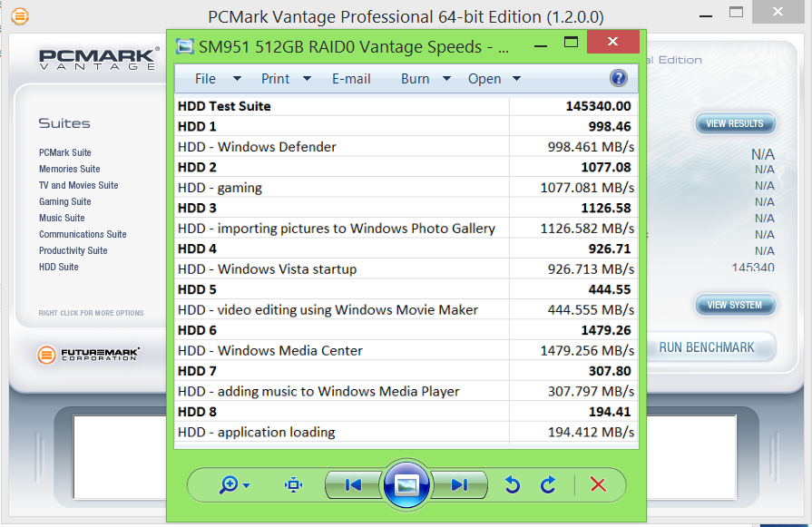The height and width of the screenshot is (527, 812).
Task: Select TV and Movies Suite
Action: pos(79,185)
